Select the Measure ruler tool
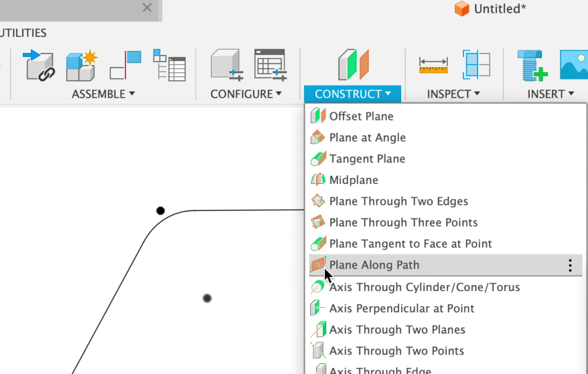588x374 pixels. point(433,66)
